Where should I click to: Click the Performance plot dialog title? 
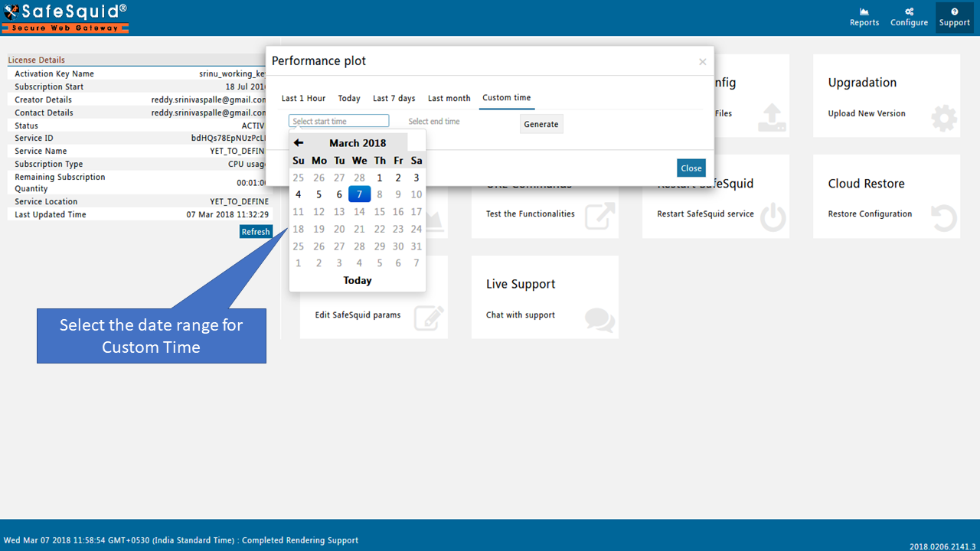click(318, 61)
